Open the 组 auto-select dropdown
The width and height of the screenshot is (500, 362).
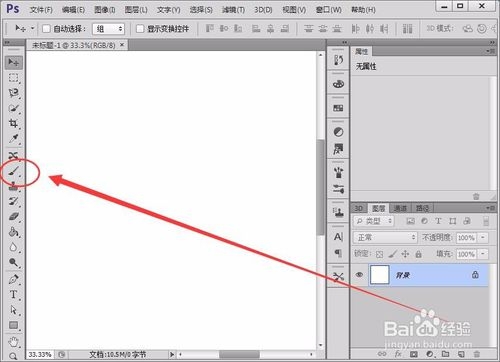coord(108,29)
